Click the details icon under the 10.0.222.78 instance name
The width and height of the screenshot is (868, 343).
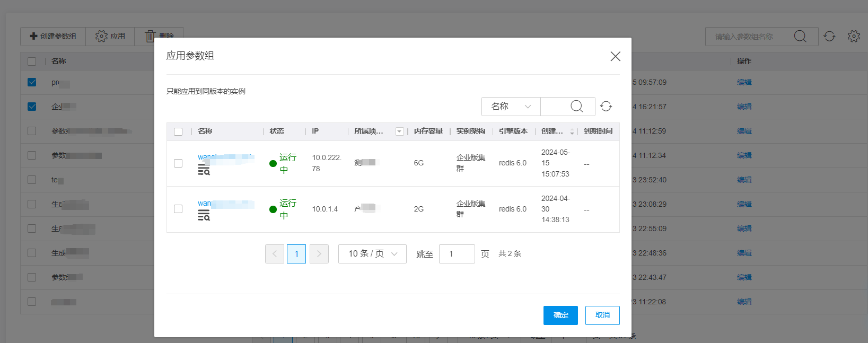(x=204, y=170)
